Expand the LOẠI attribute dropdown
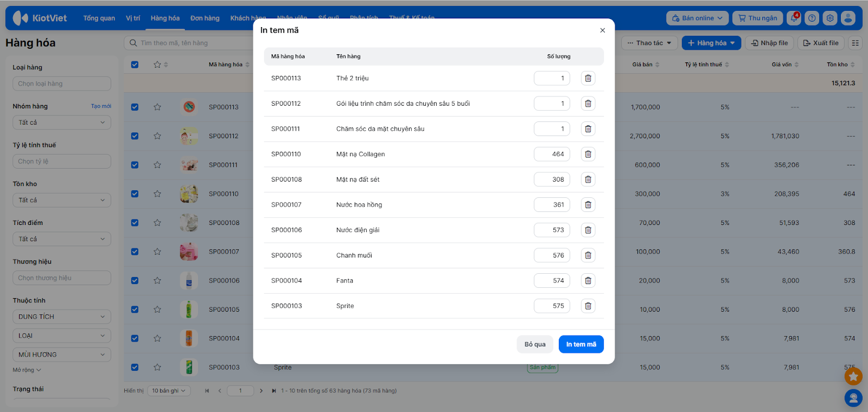868x412 pixels. [62, 336]
